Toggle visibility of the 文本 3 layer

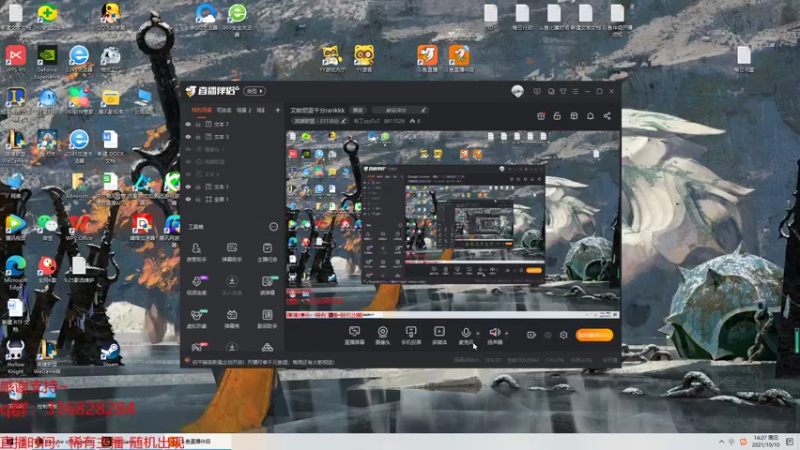pyautogui.click(x=188, y=137)
